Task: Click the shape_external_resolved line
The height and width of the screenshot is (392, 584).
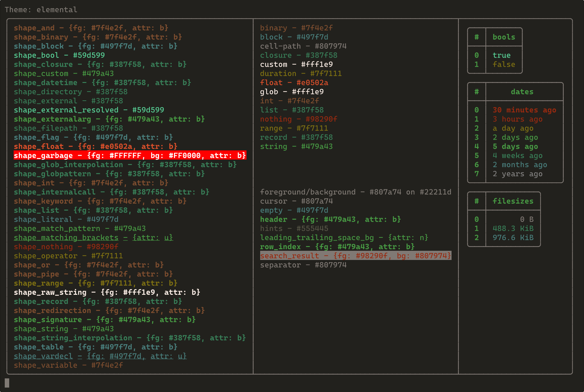Action: click(x=89, y=110)
